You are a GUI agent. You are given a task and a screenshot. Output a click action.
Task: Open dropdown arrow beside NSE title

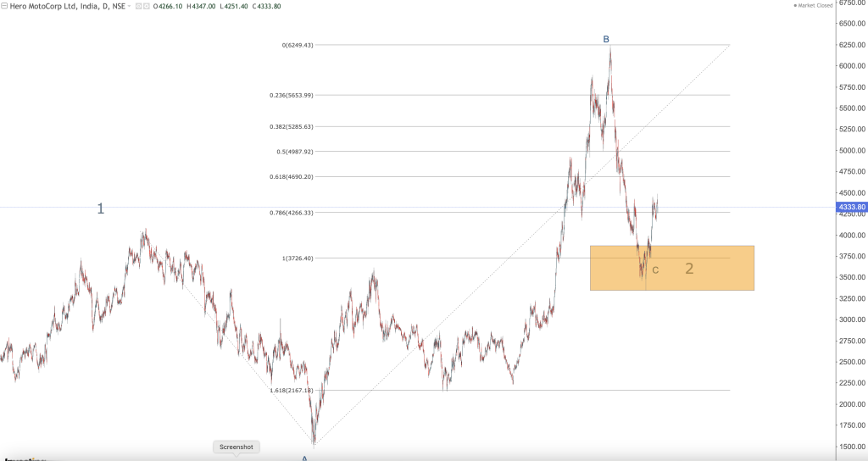tap(130, 7)
